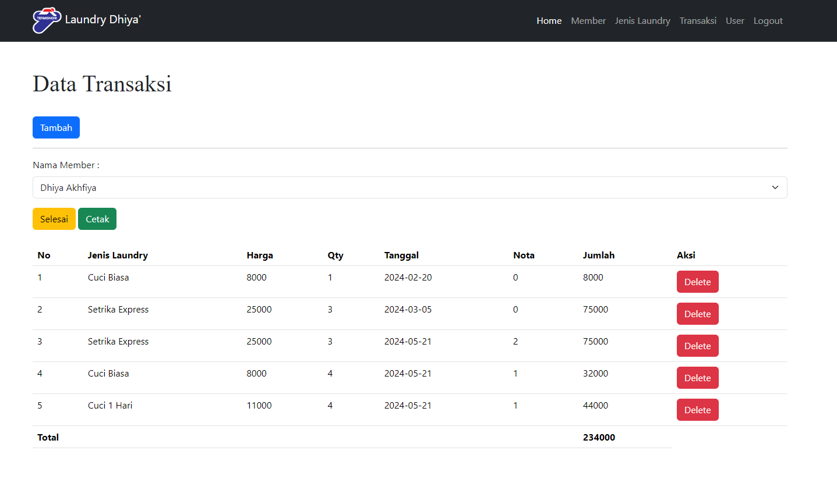
Task: Print with the green Cetak button
Action: 97,219
